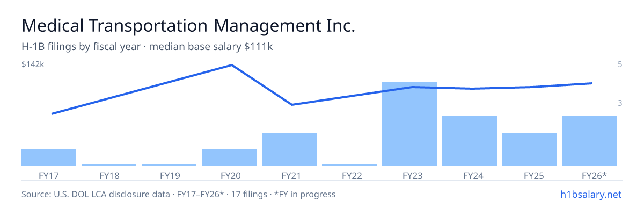The image size is (644, 215).
Task: Click the FY21 filings bar
Action: [289, 149]
